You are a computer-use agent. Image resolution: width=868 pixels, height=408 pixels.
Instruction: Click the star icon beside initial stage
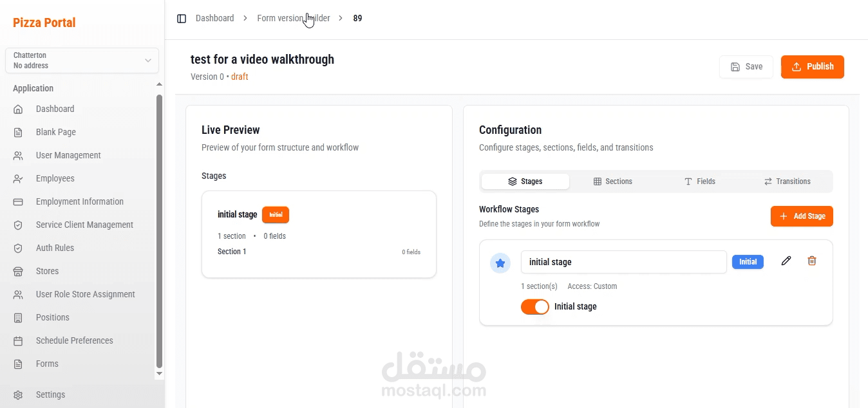500,263
